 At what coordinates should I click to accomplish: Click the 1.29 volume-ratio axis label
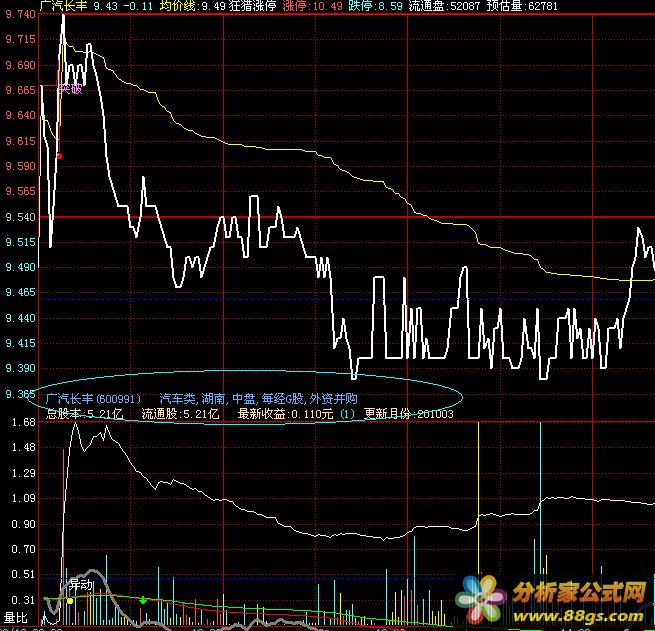point(24,473)
